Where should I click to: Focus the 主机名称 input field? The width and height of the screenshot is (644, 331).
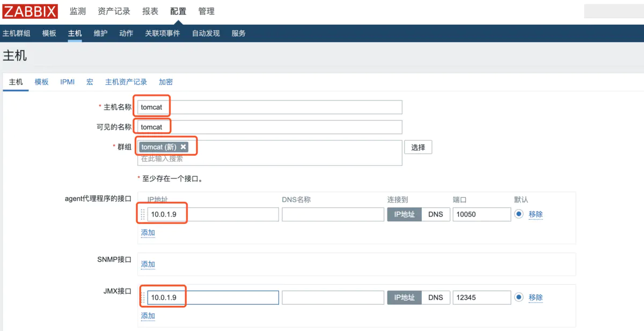point(269,107)
